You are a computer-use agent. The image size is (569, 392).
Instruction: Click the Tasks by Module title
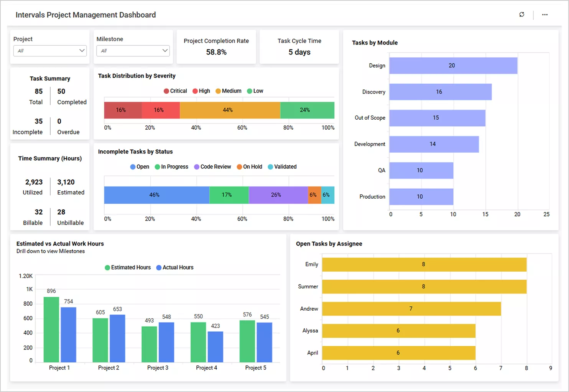(x=375, y=43)
